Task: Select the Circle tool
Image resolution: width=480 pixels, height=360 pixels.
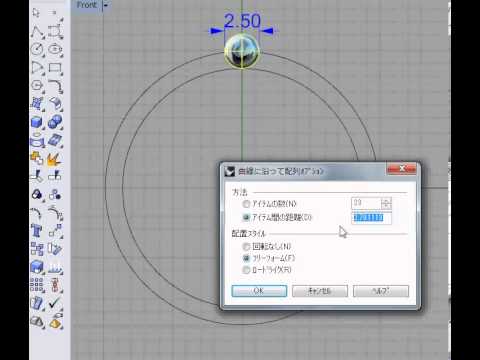Action: [x=37, y=49]
